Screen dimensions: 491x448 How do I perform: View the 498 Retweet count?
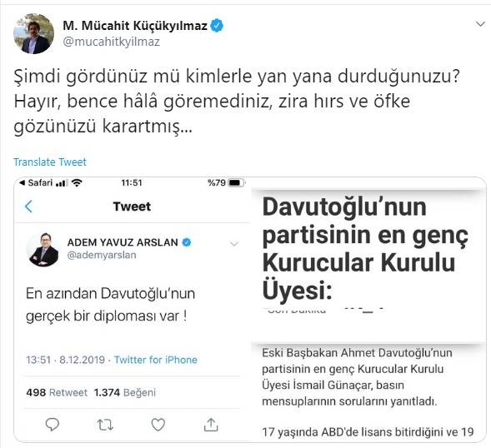point(57,392)
